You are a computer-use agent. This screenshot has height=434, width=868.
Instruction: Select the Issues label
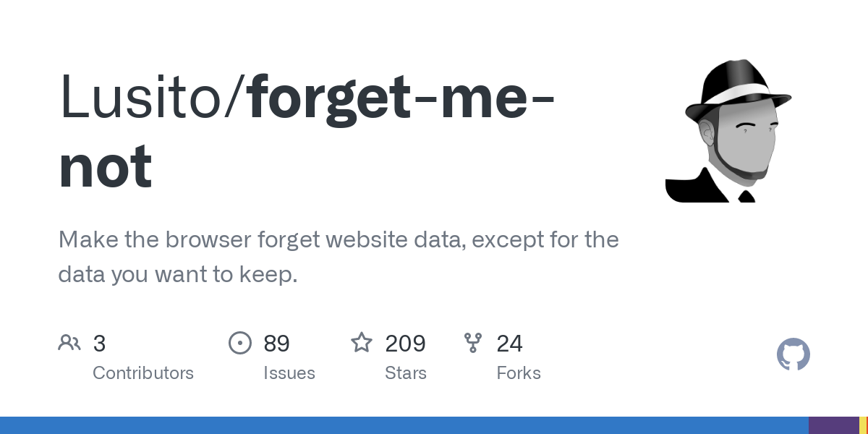[x=289, y=373]
